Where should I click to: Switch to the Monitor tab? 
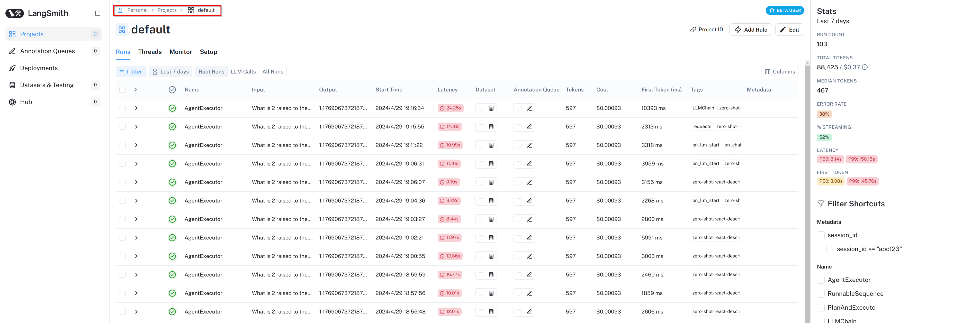pos(180,52)
